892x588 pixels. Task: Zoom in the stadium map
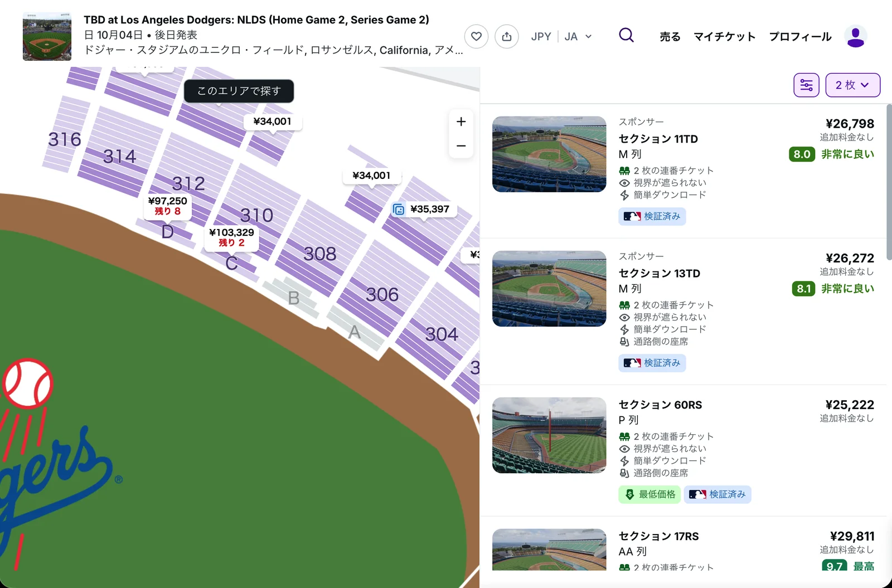[x=461, y=122]
